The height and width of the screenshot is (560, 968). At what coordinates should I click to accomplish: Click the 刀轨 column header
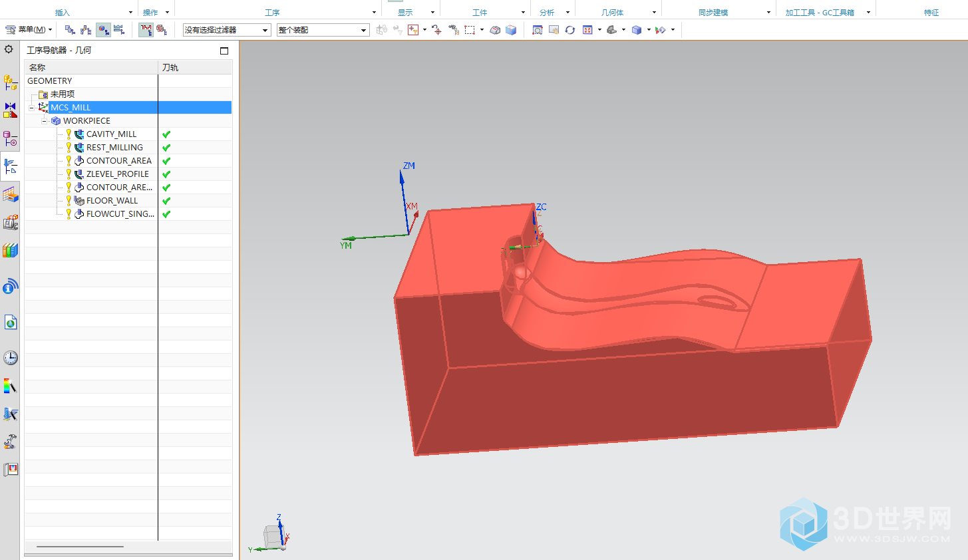click(196, 67)
